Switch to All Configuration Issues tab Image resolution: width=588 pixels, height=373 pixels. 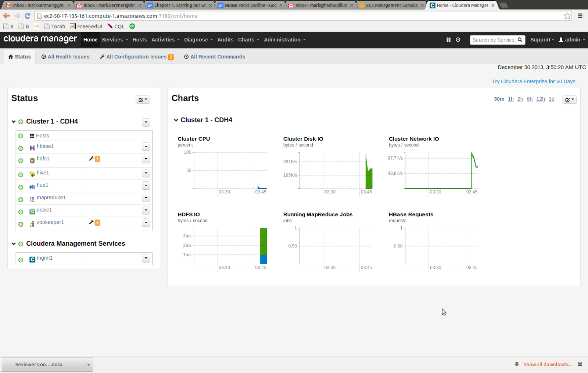tap(137, 57)
